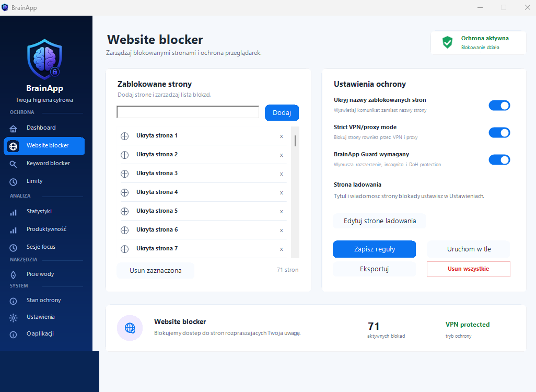Click red Usun wszystkie button
This screenshot has width=536, height=392.
[x=468, y=269]
